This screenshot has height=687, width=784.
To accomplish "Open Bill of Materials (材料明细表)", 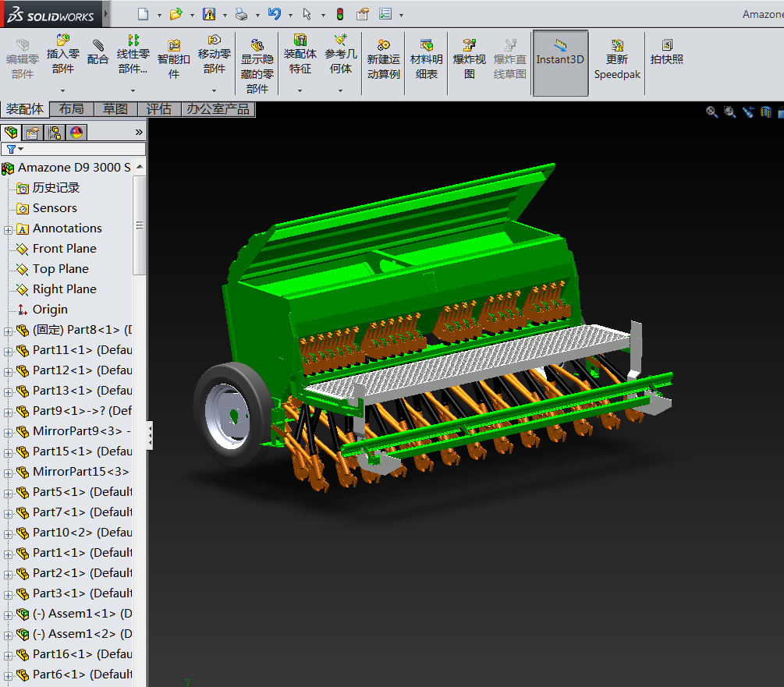I will pos(426,58).
